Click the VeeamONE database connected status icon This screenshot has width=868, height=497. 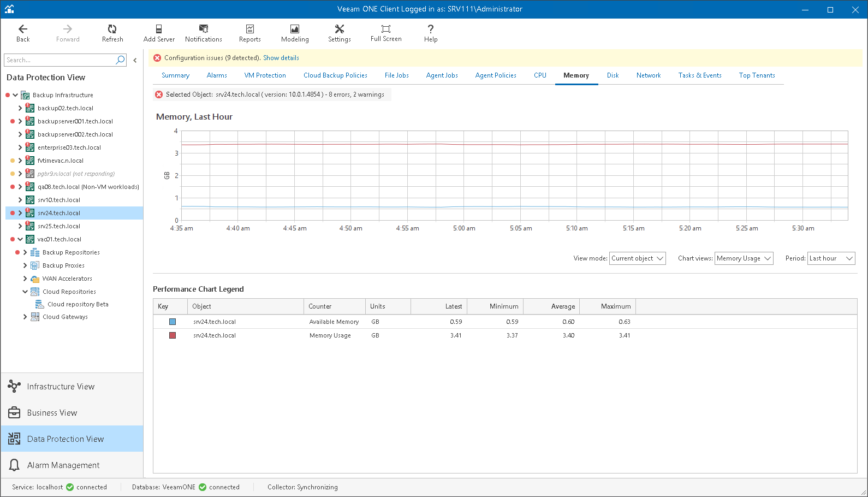203,487
